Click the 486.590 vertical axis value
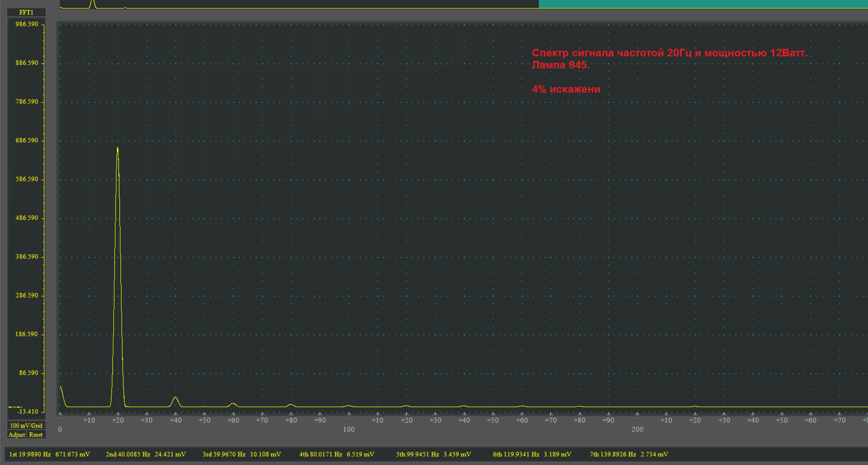The height and width of the screenshot is (465, 868). point(27,218)
